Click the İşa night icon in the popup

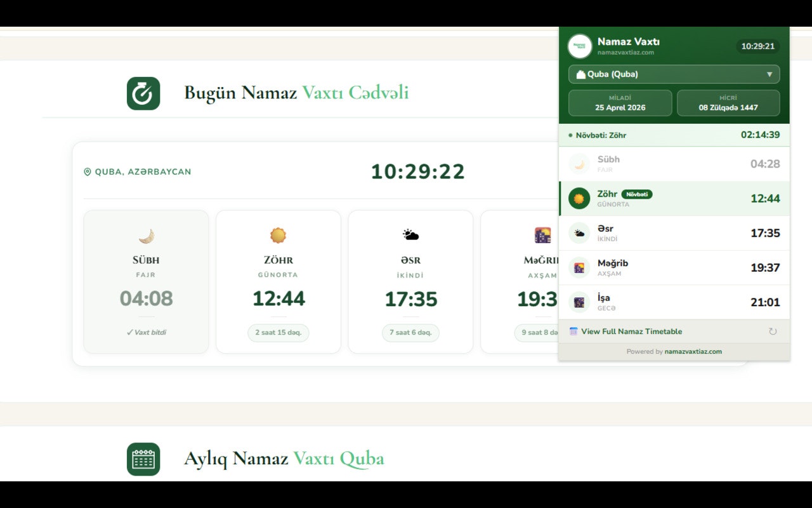(578, 302)
